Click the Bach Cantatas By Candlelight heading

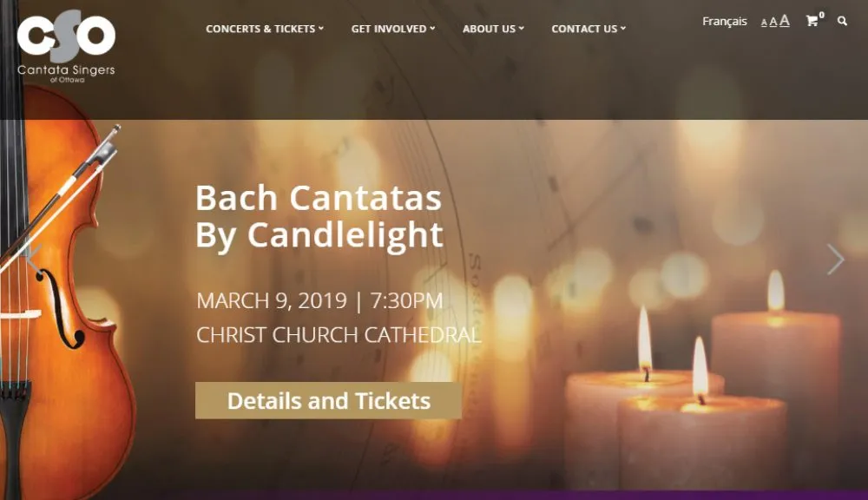pos(319,216)
